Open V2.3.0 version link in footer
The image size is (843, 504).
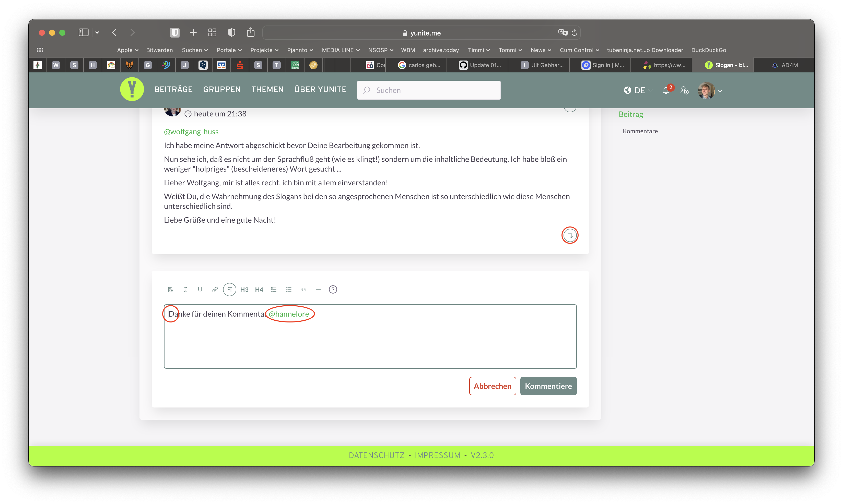[482, 455]
